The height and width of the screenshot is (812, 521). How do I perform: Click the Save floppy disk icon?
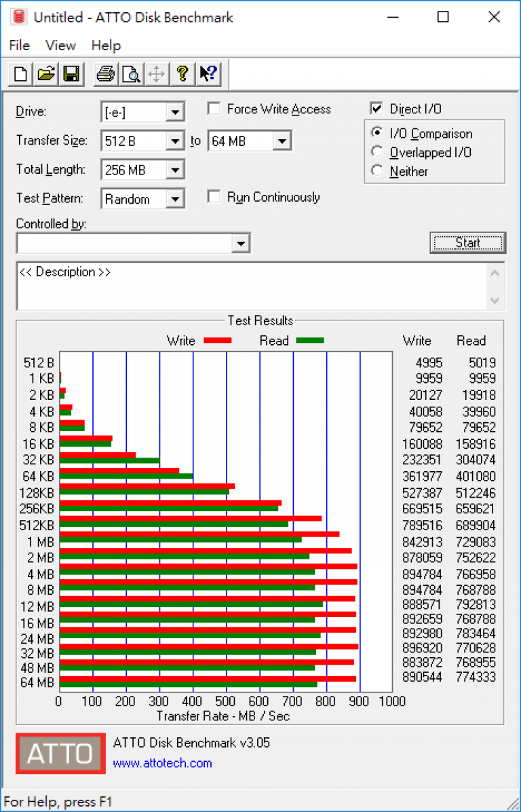click(71, 74)
